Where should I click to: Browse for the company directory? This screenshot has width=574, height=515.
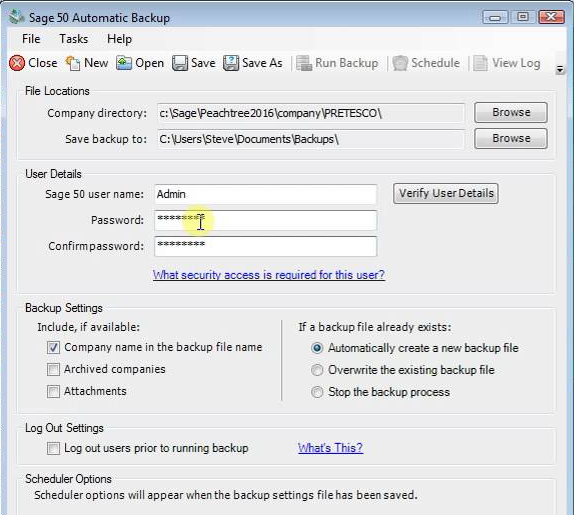point(511,112)
